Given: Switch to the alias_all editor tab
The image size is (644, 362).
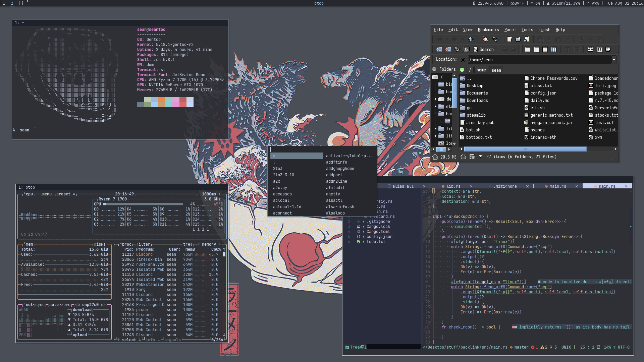Looking at the screenshot, I should point(403,186).
